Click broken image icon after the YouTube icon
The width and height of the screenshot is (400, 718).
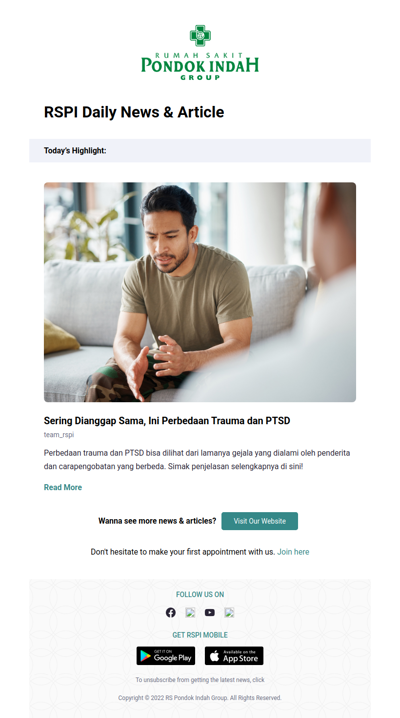[229, 613]
